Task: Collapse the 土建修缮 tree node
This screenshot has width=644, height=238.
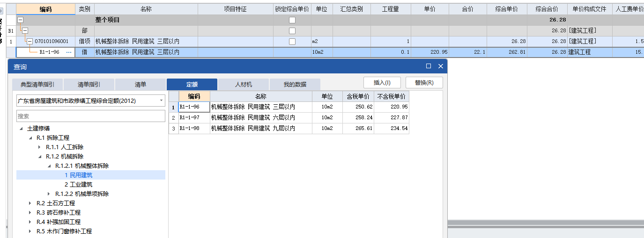Action: pos(21,129)
